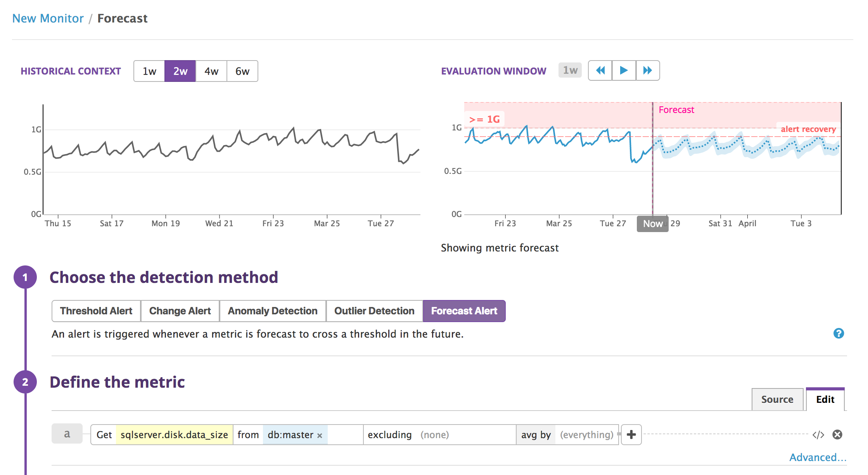Play the evaluation window forward

[x=624, y=70]
